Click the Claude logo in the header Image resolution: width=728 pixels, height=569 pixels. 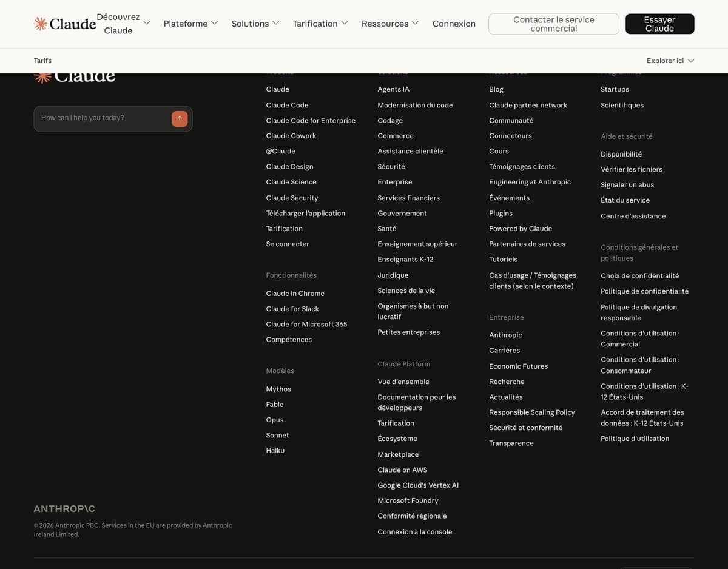pyautogui.click(x=65, y=24)
